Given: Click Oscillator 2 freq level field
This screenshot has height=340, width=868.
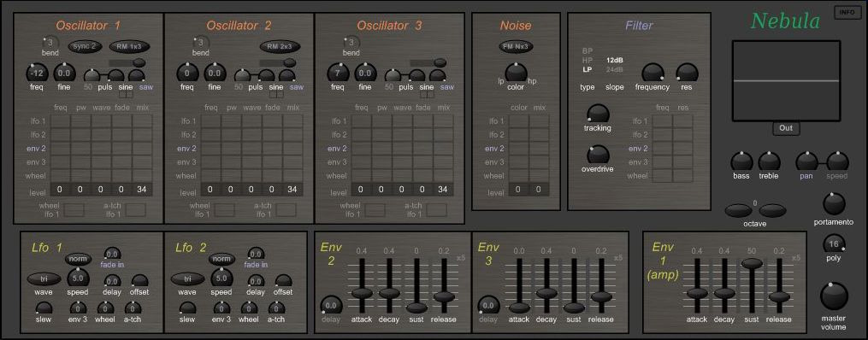Looking at the screenshot, I should 211,190.
